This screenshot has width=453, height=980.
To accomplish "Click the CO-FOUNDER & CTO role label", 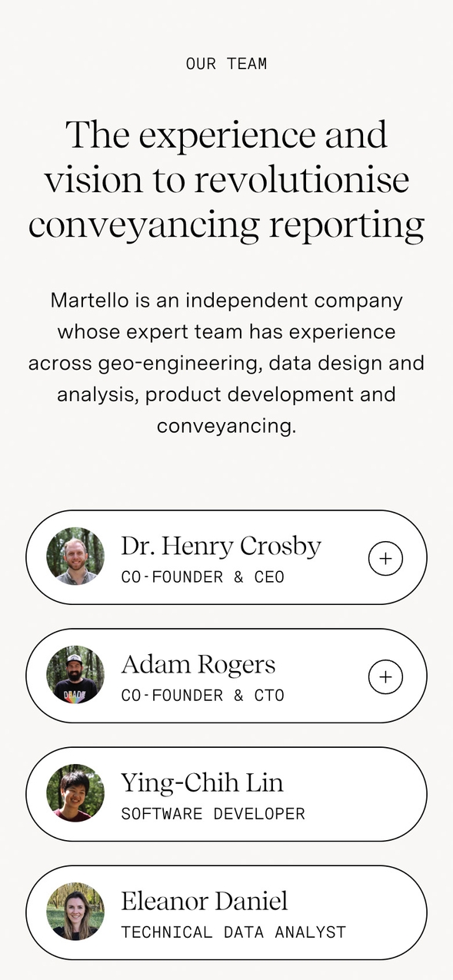I will point(202,696).
